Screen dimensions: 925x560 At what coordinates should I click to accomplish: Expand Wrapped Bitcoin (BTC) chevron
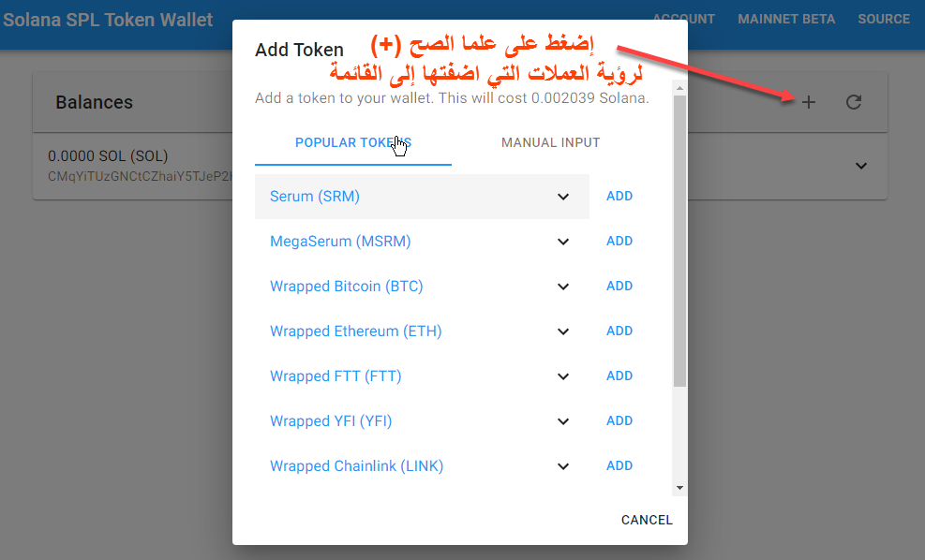(563, 287)
